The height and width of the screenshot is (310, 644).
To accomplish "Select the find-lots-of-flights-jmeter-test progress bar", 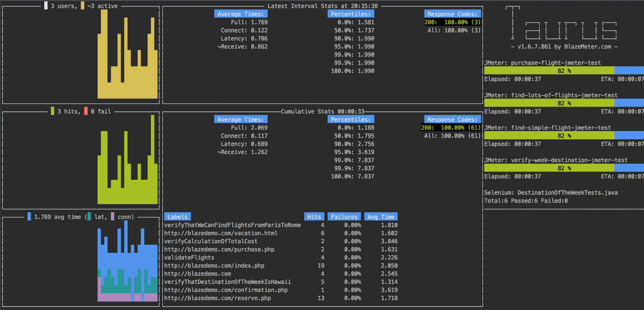I will click(564, 103).
